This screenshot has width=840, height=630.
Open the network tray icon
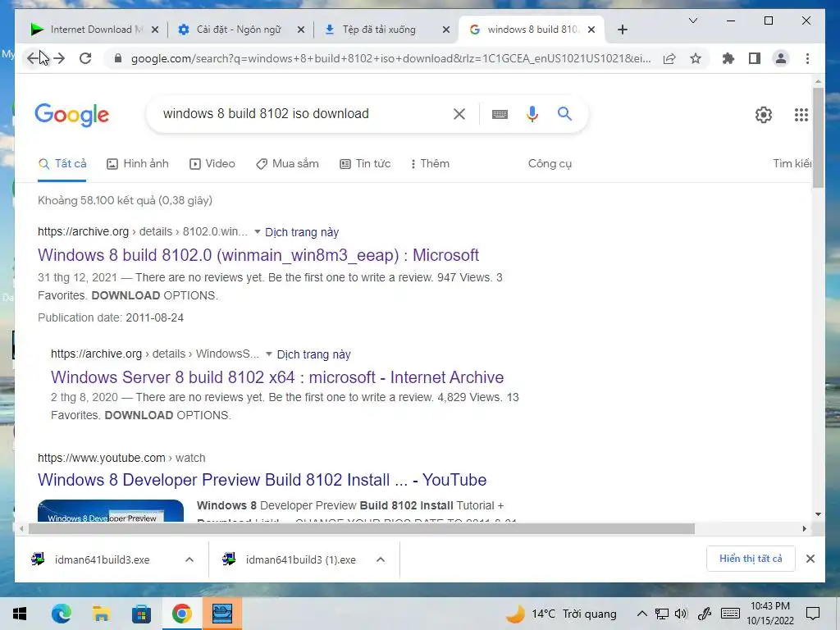coord(662,614)
